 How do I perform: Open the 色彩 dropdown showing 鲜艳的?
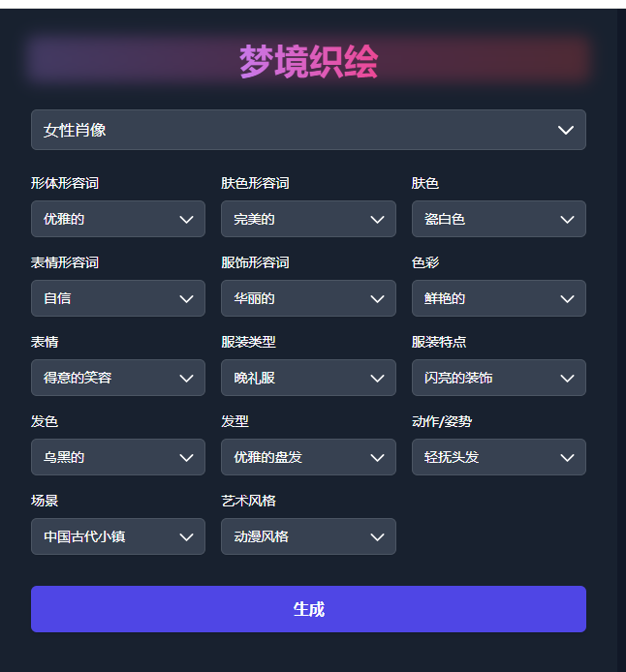499,298
